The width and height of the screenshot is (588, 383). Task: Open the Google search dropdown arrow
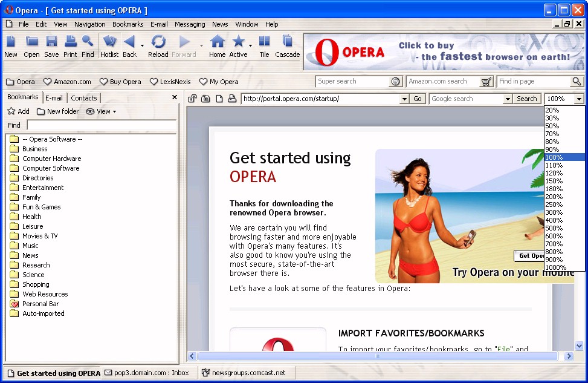coord(508,99)
